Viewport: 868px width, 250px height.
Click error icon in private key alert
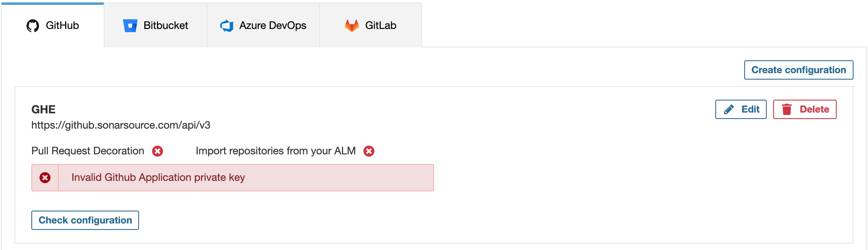(x=45, y=178)
